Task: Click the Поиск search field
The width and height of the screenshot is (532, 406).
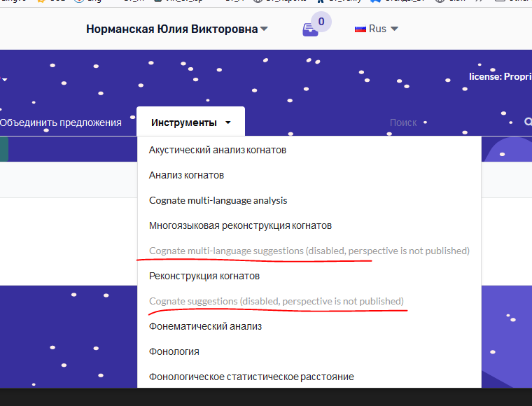Action: click(x=403, y=122)
